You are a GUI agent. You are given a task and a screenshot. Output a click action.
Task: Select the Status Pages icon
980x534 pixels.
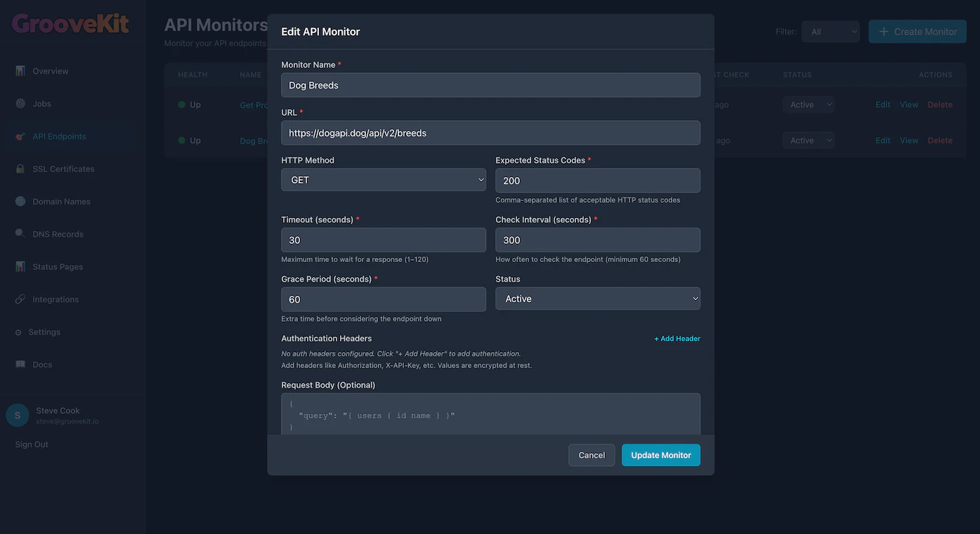click(21, 267)
